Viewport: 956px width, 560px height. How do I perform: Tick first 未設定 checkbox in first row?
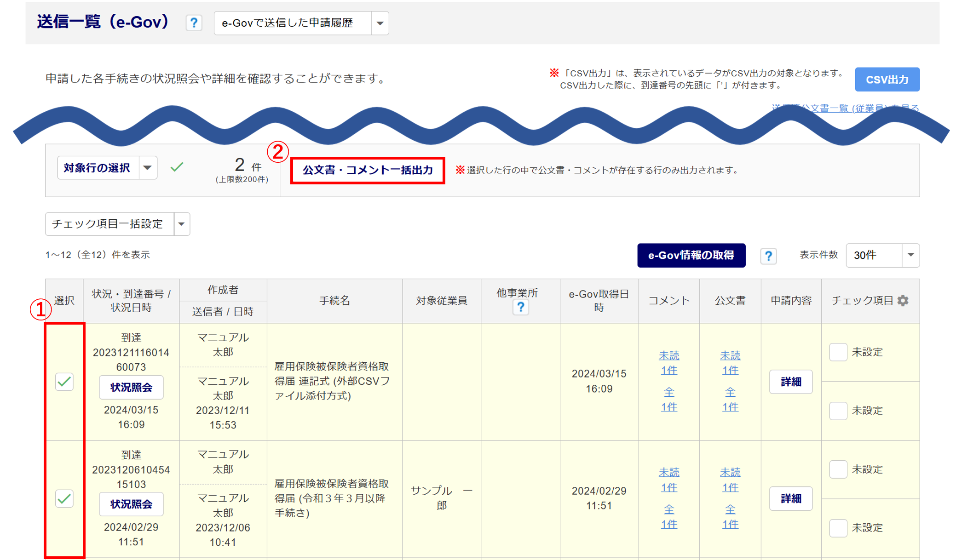tap(838, 352)
